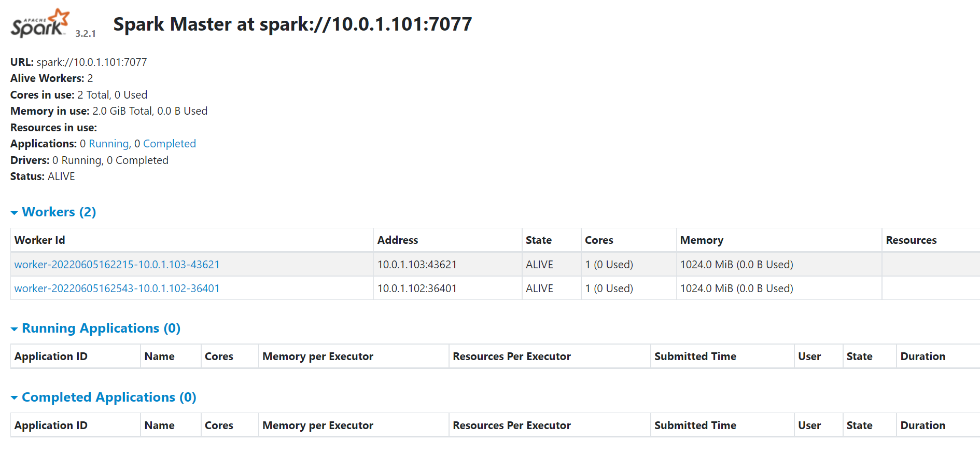Open the Completed applications link
The width and height of the screenshot is (980, 453).
coord(170,144)
